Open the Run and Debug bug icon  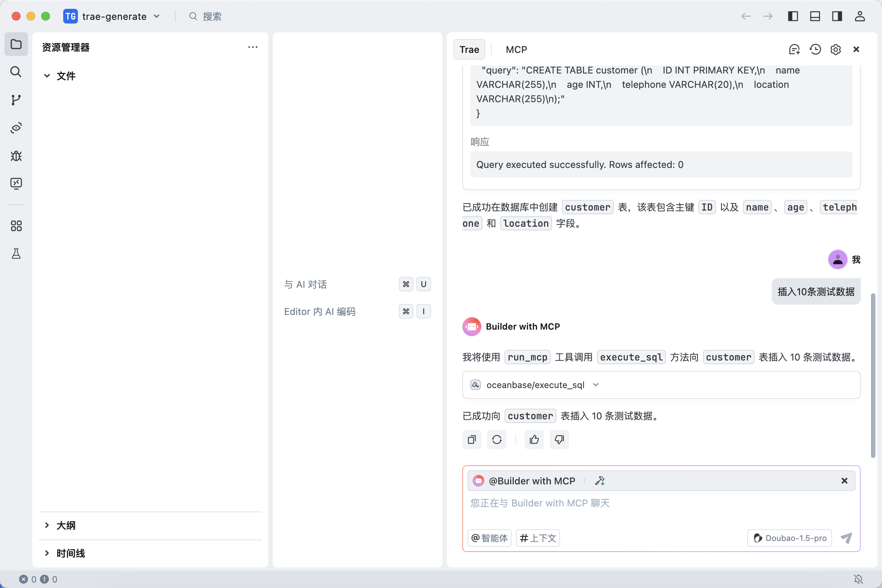[x=16, y=155]
